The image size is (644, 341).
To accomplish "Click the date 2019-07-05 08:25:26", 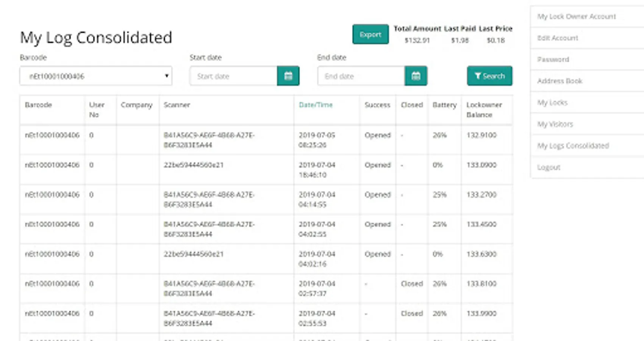I will click(x=317, y=140).
